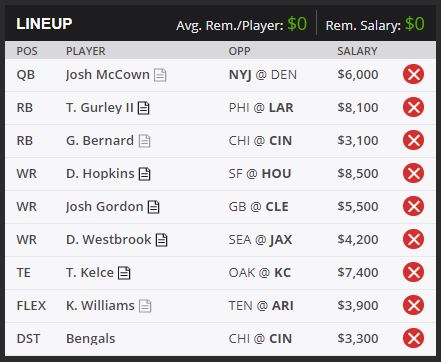Click the SALARY column header

click(x=357, y=51)
